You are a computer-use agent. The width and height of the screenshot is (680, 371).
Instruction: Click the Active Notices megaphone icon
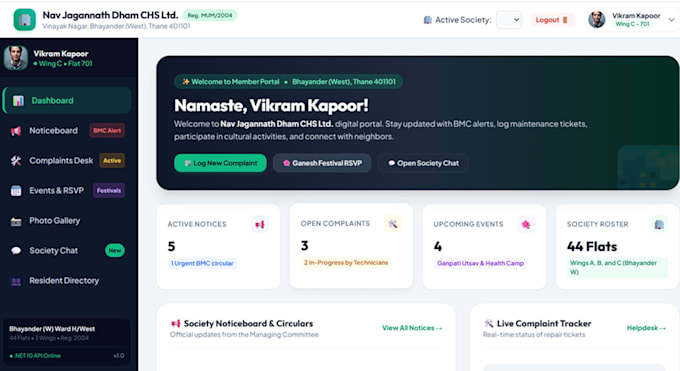pos(260,224)
